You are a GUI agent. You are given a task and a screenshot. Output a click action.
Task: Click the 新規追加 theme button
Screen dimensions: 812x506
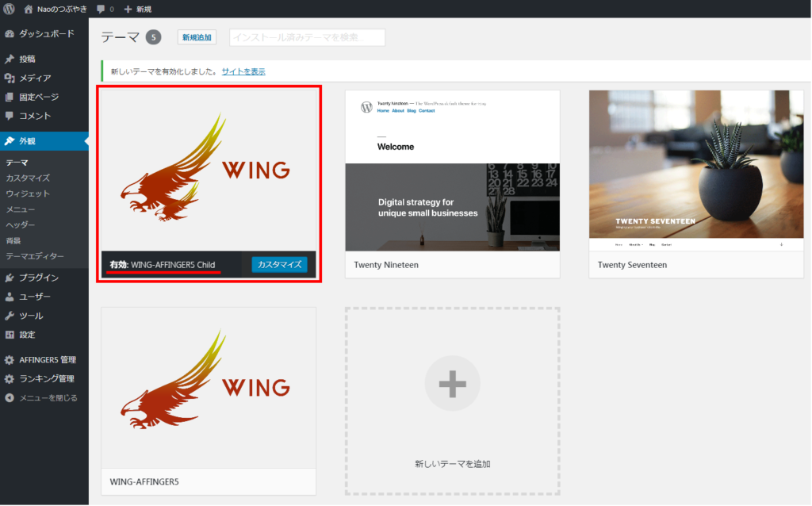[x=196, y=36]
